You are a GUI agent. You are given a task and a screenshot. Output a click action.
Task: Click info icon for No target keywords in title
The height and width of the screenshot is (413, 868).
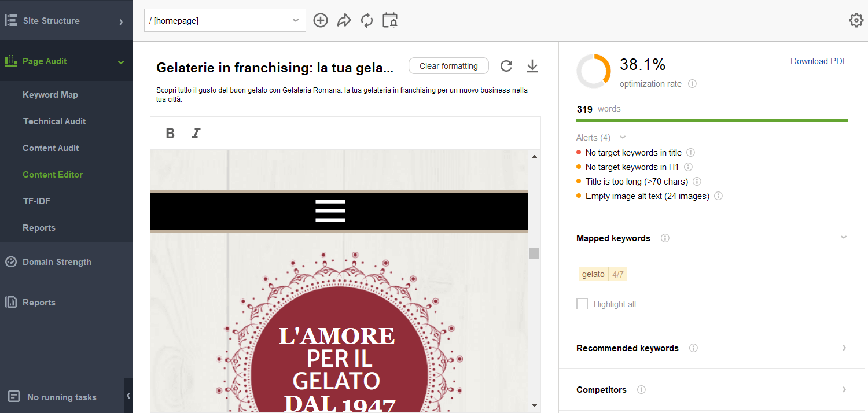[690, 153]
